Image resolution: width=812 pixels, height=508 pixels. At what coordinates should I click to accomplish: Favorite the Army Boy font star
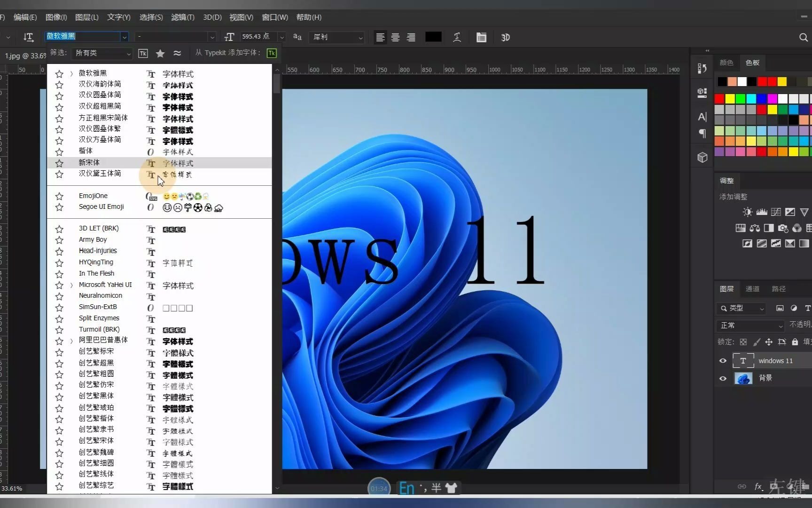59,240
